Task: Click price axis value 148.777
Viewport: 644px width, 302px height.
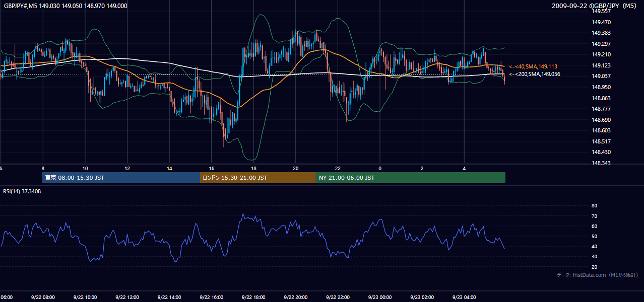Action: click(601, 109)
